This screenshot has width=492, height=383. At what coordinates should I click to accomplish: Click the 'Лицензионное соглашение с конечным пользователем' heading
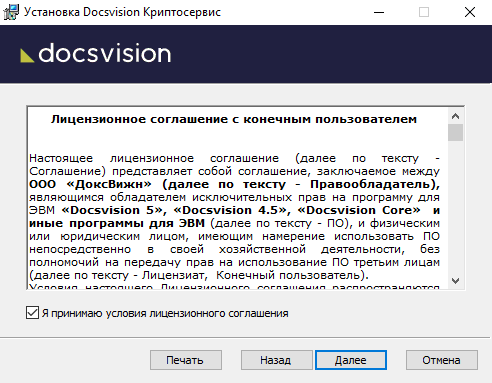tap(234, 119)
